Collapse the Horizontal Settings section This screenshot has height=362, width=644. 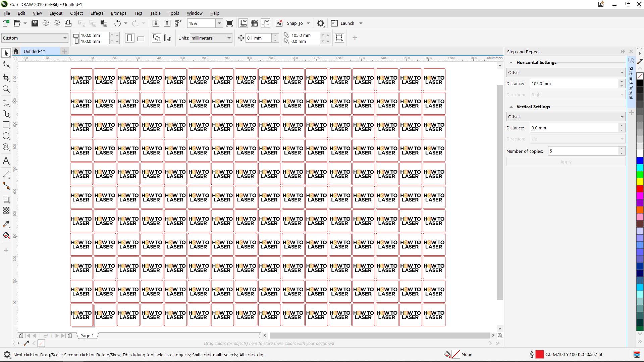(511, 62)
